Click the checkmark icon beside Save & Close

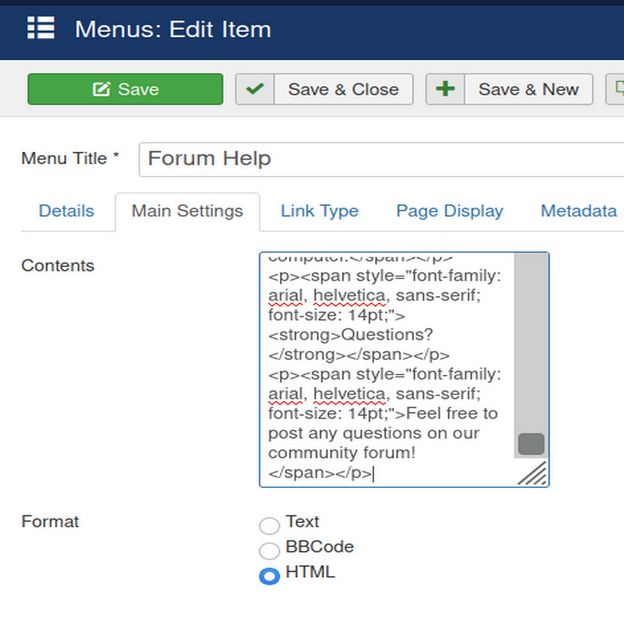point(255,89)
